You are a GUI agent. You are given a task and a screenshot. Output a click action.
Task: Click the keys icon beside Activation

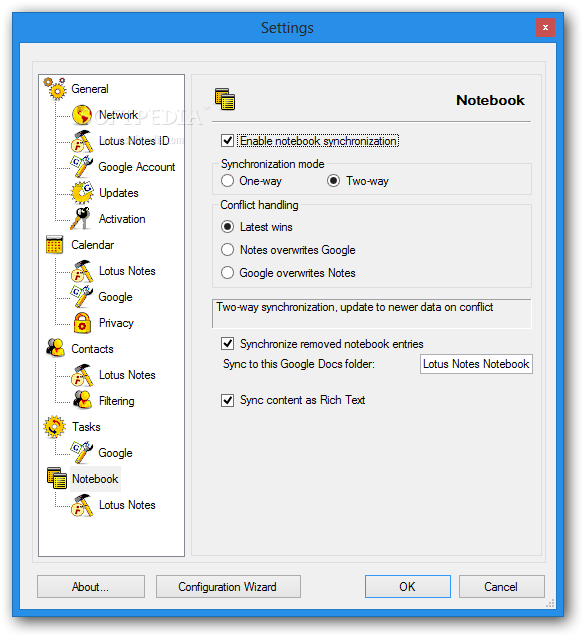pos(81,219)
